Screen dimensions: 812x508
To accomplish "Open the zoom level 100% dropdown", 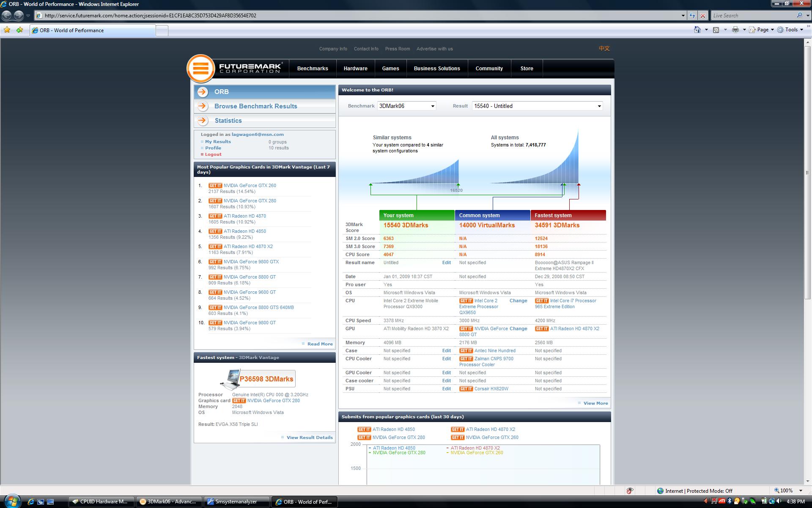I will coord(801,491).
